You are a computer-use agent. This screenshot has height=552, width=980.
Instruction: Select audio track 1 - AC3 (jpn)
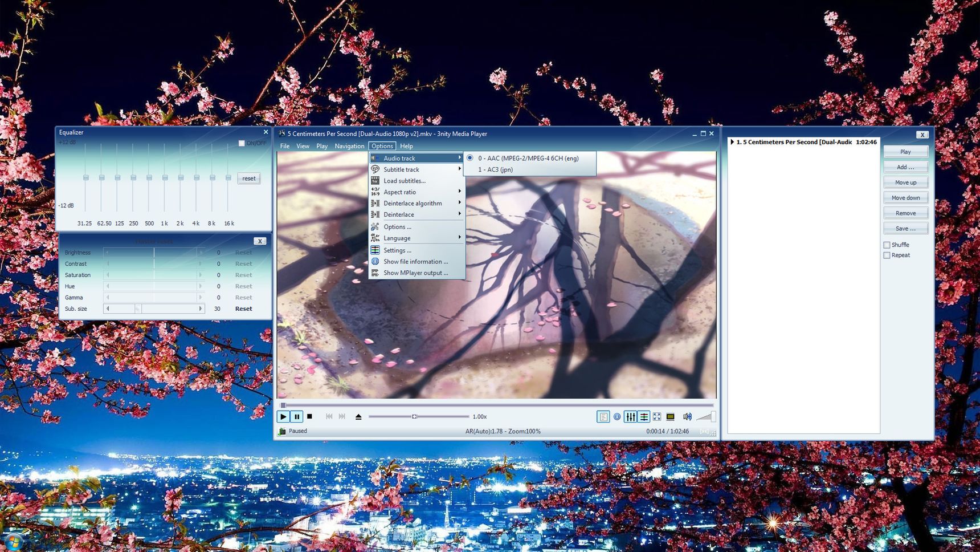pos(530,169)
